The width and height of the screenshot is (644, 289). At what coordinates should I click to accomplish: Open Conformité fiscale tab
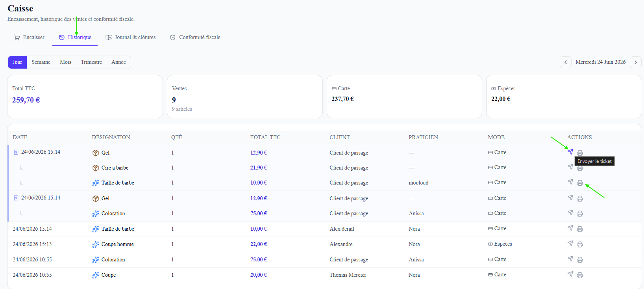coord(195,37)
